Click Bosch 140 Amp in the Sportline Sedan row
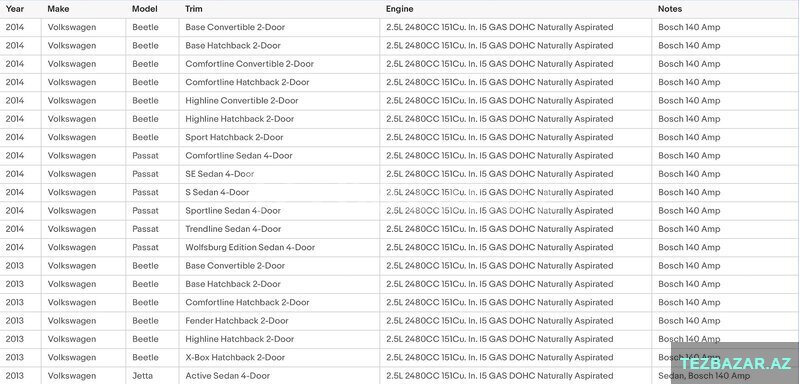This screenshot has height=384, width=799. click(x=689, y=211)
